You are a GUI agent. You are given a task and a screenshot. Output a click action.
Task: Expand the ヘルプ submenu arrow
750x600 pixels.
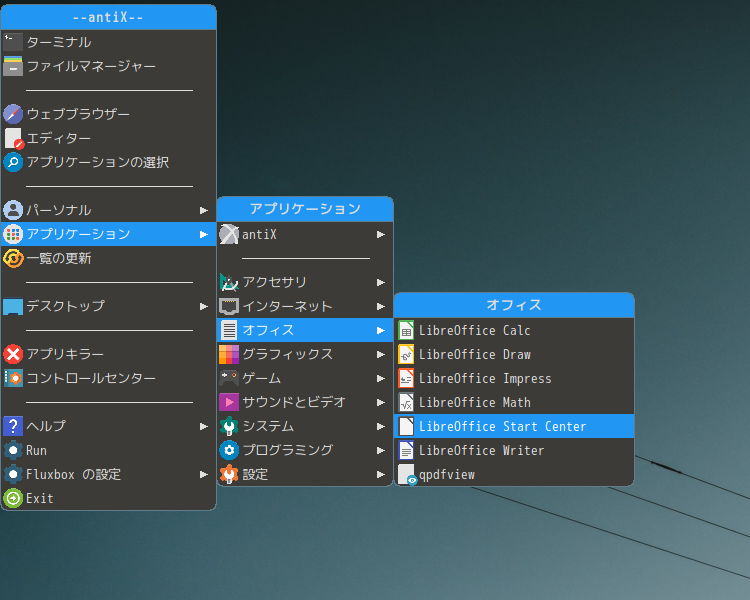point(204,426)
